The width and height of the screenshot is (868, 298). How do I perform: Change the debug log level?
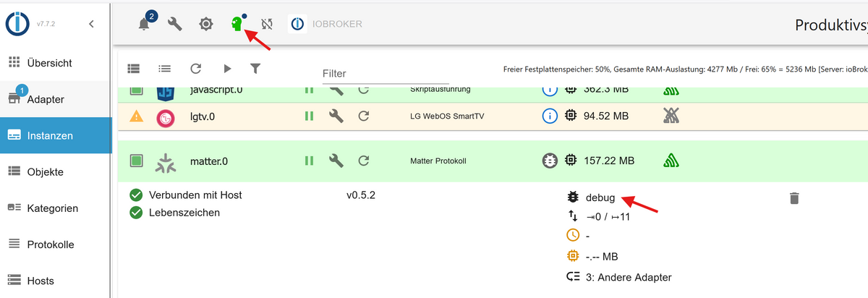pos(600,197)
